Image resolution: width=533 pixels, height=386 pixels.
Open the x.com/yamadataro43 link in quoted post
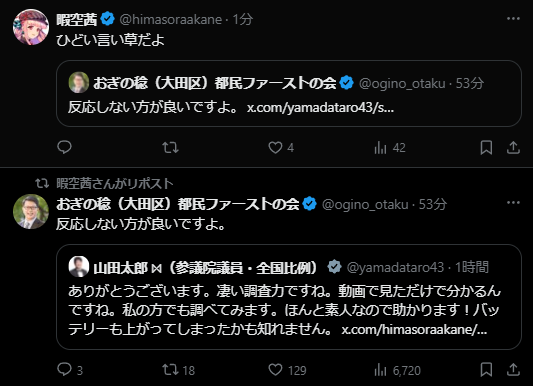tap(320, 108)
